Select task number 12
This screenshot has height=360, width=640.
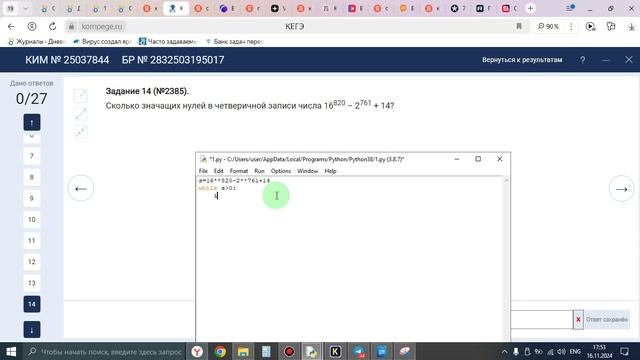[x=32, y=262]
